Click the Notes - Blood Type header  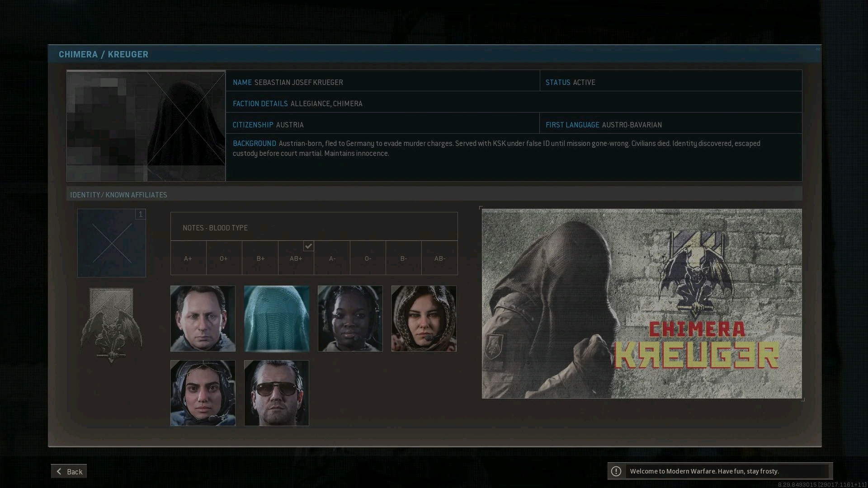[x=215, y=228]
